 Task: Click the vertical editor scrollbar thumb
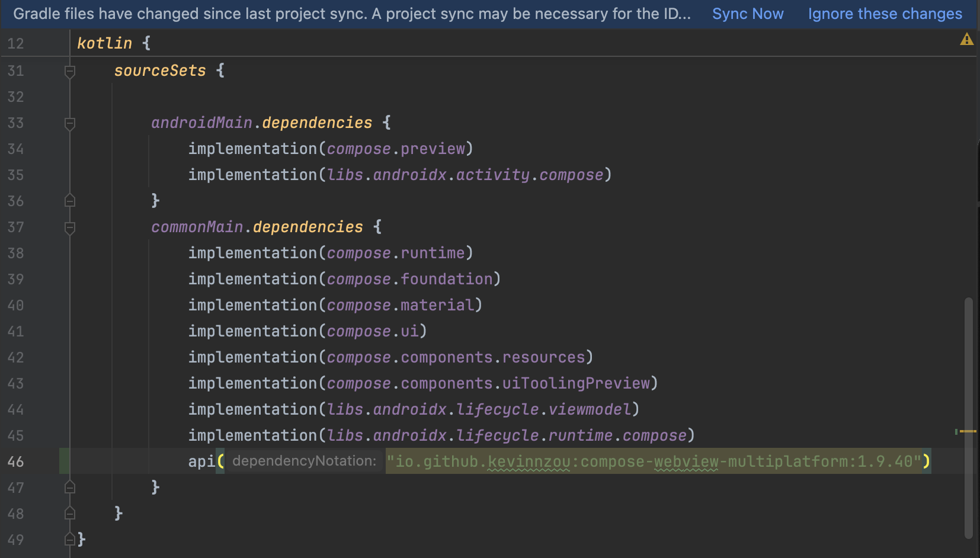[x=969, y=415]
